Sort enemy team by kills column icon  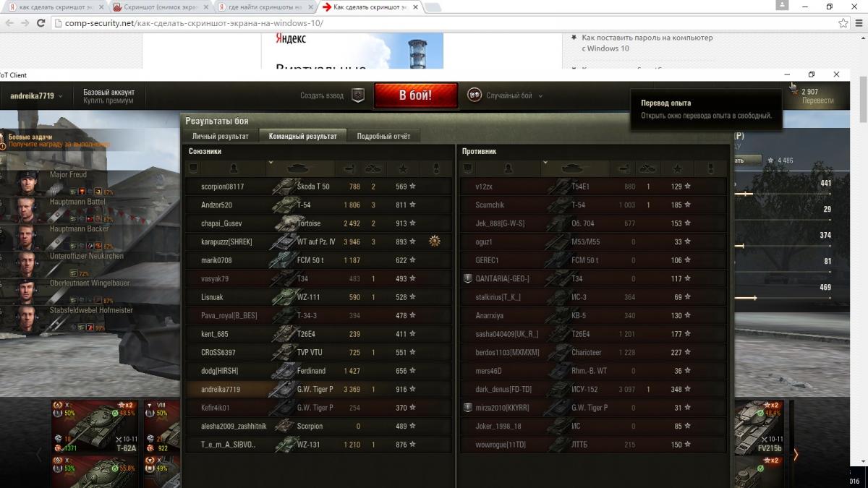[648, 168]
